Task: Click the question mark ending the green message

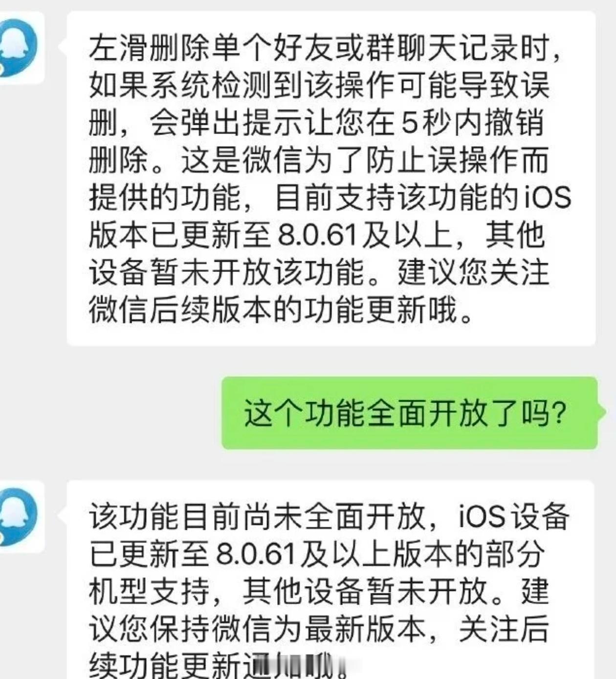Action: coord(559,413)
